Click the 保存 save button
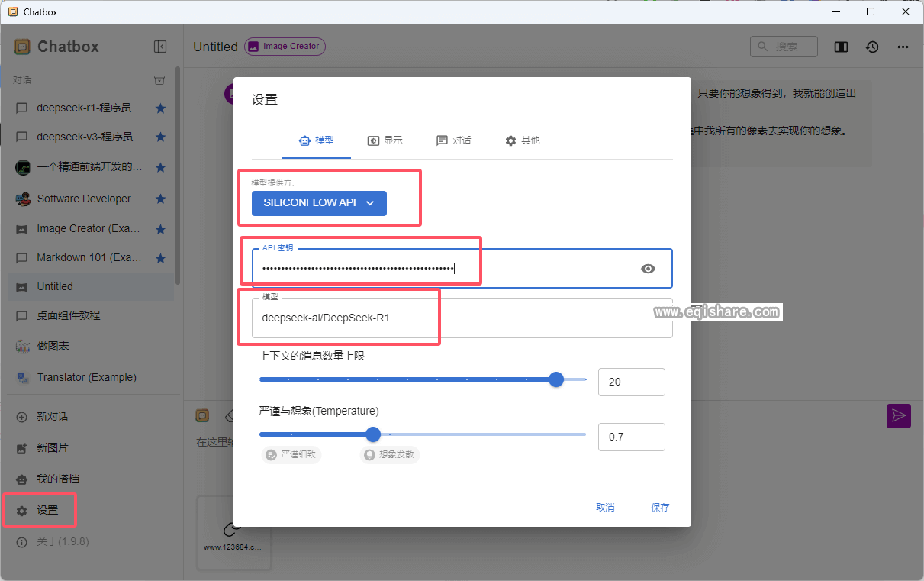This screenshot has width=924, height=581. (659, 507)
